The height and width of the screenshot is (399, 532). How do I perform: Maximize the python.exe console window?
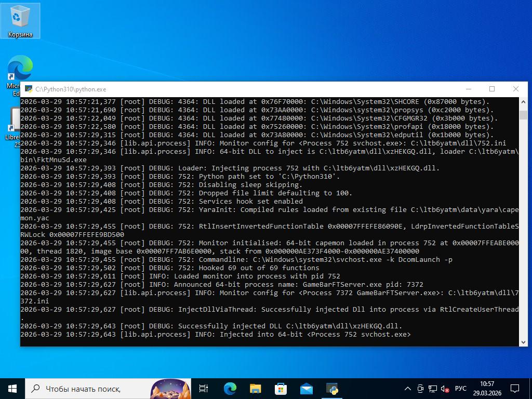click(492, 89)
